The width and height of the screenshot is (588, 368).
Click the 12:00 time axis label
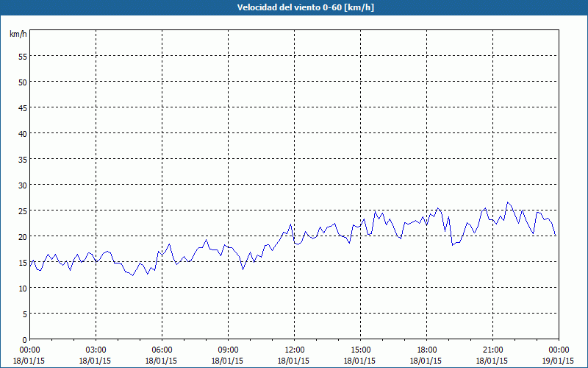pos(295,350)
